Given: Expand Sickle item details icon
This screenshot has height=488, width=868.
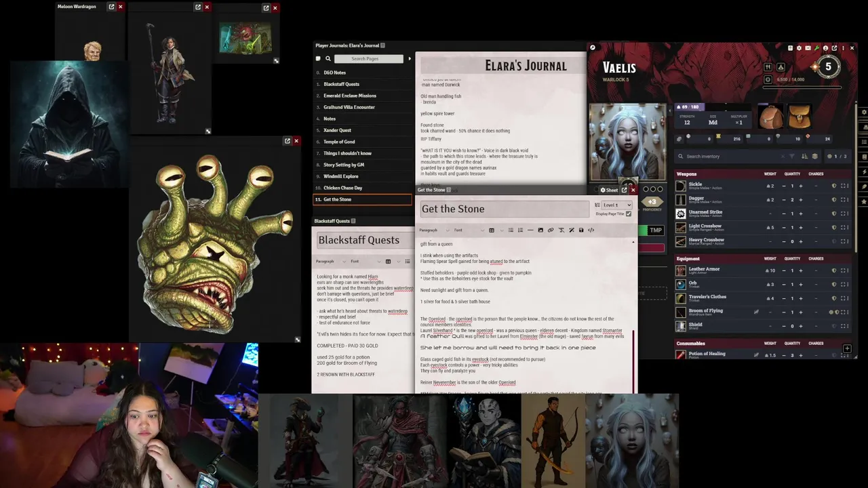Looking at the screenshot, I should [x=843, y=186].
